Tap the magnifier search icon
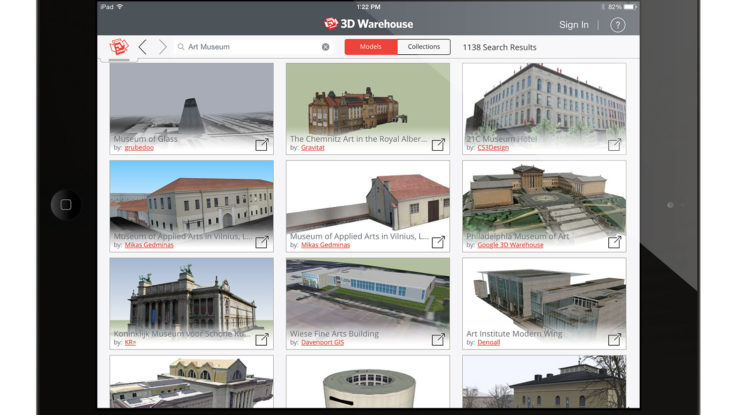Screen dimensions: 737x415 pos(180,47)
